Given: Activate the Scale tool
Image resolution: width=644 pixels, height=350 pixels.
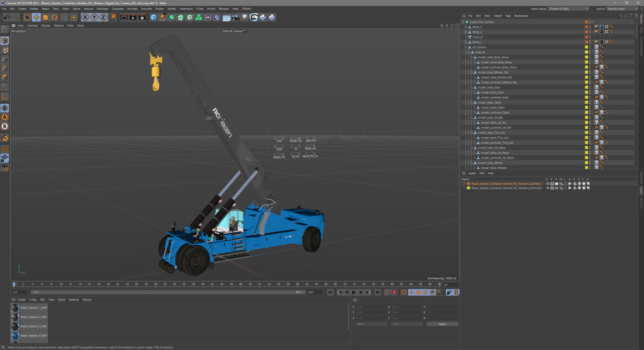Looking at the screenshot, I should point(45,17).
